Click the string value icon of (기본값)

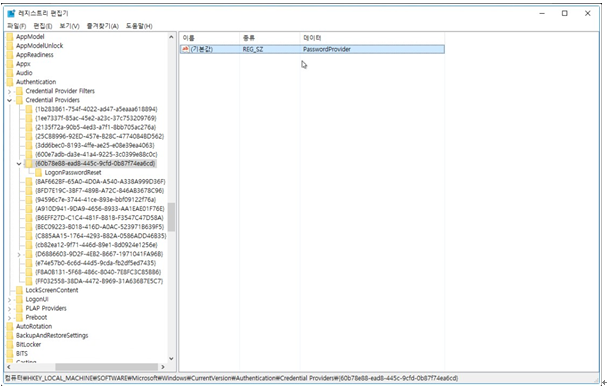point(185,49)
